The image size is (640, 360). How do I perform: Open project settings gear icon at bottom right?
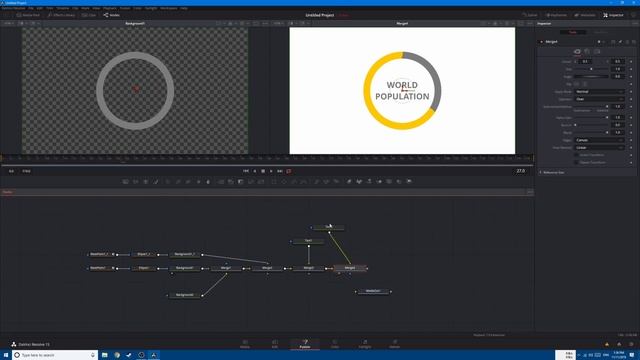(x=631, y=344)
